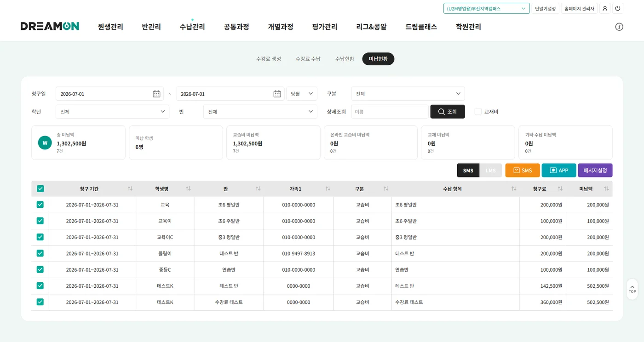The image size is (644, 342).
Task: Open the 반관리 menu
Action: [x=151, y=27]
